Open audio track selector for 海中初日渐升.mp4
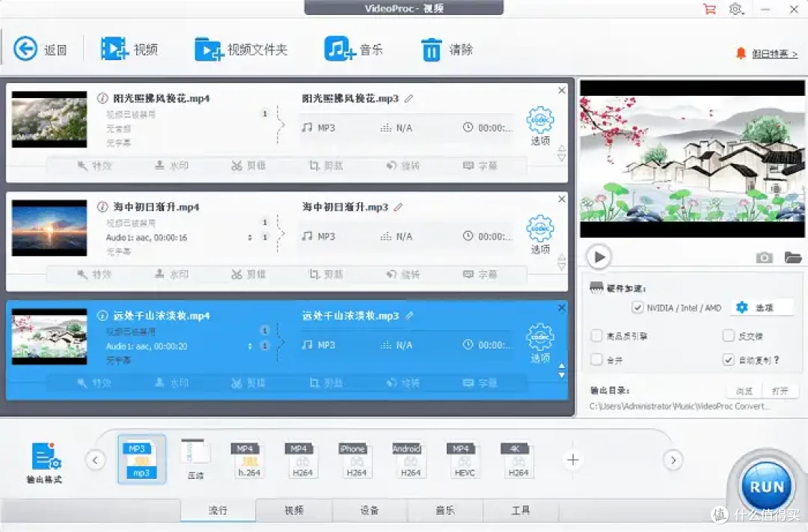This screenshot has width=808, height=532. (x=251, y=237)
